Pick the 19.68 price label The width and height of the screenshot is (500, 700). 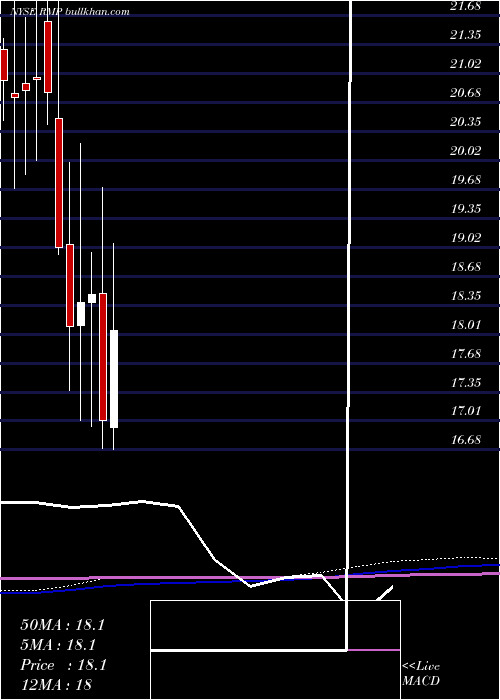pos(466,180)
